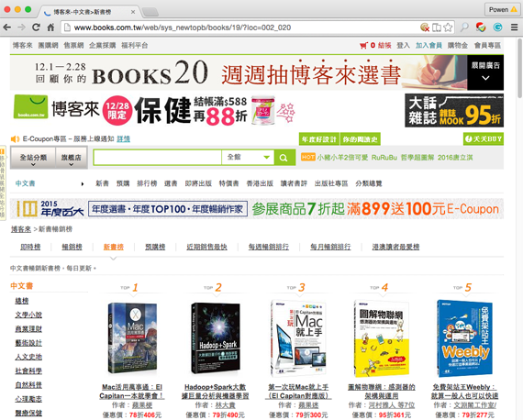Click the orange speaker announcement icon
This screenshot has width=523, height=420.
tap(15, 139)
